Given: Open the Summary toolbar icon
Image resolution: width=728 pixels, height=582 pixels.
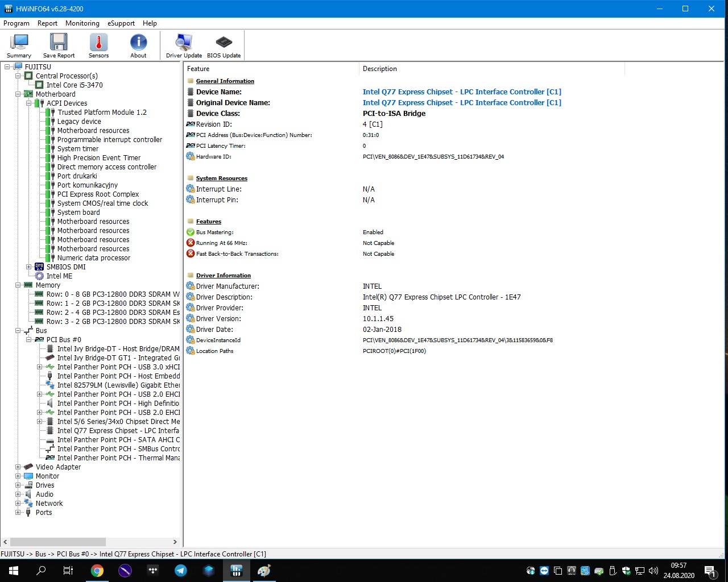Looking at the screenshot, I should 19,45.
